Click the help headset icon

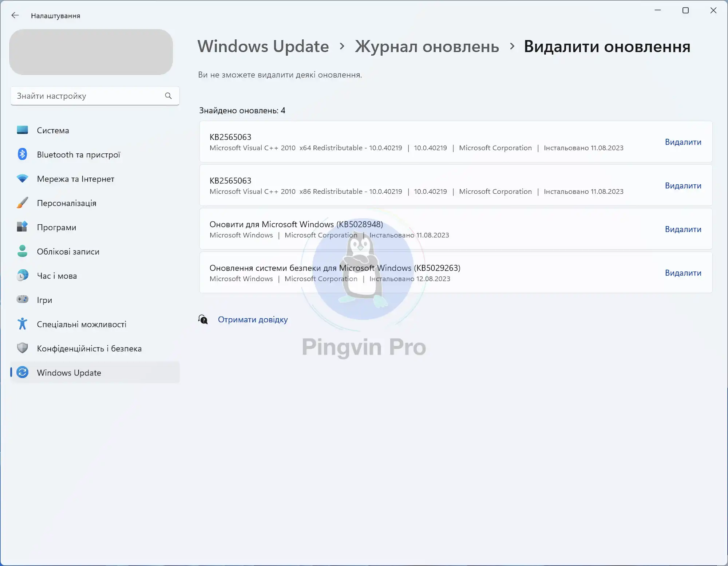click(x=203, y=319)
